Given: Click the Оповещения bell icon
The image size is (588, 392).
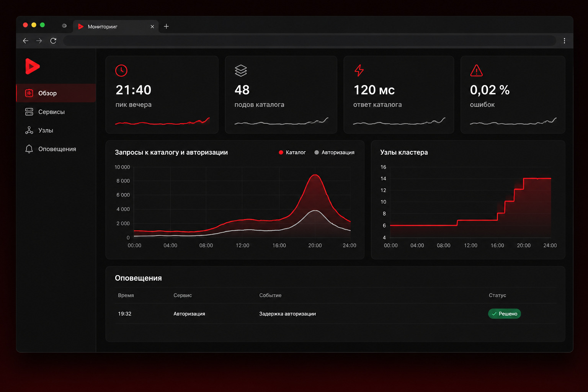Looking at the screenshot, I should (x=29, y=149).
